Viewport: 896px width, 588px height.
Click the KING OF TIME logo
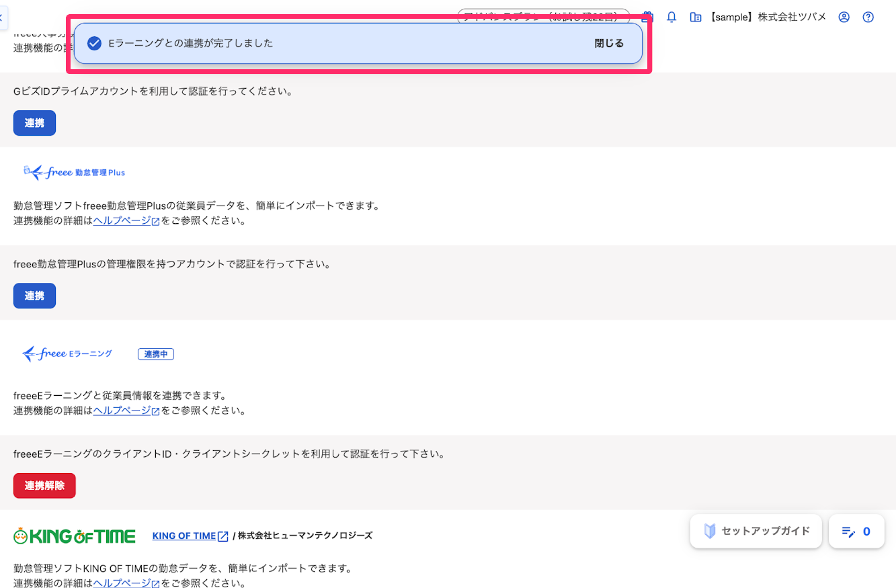click(75, 536)
